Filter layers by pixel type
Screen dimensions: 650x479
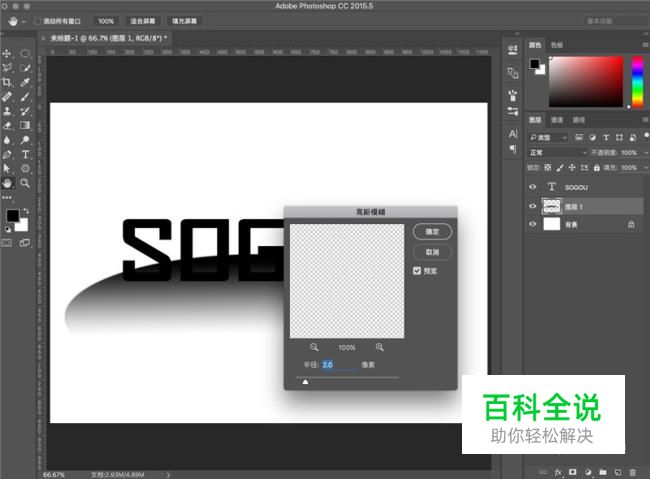tap(579, 137)
